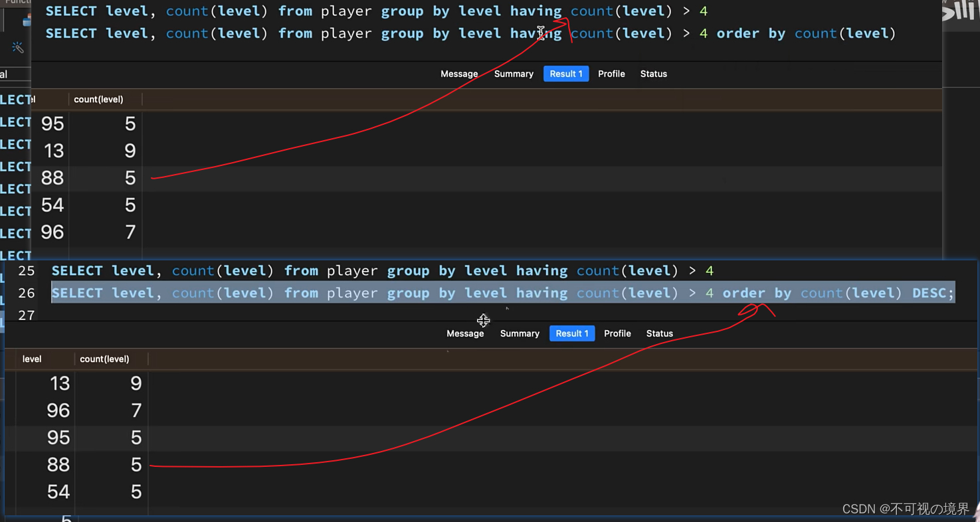Click DESC keyword in highlighted query line
The width and height of the screenshot is (980, 522).
coord(929,293)
